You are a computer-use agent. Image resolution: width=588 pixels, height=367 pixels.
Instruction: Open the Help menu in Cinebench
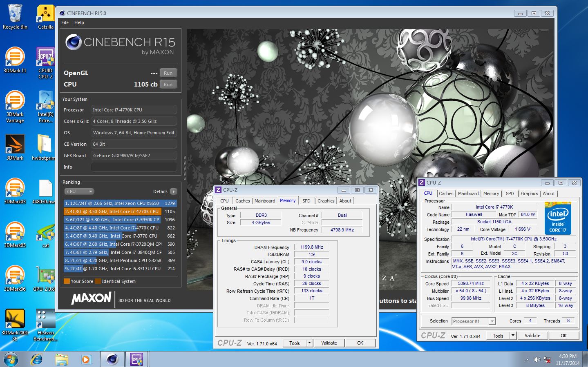(79, 22)
